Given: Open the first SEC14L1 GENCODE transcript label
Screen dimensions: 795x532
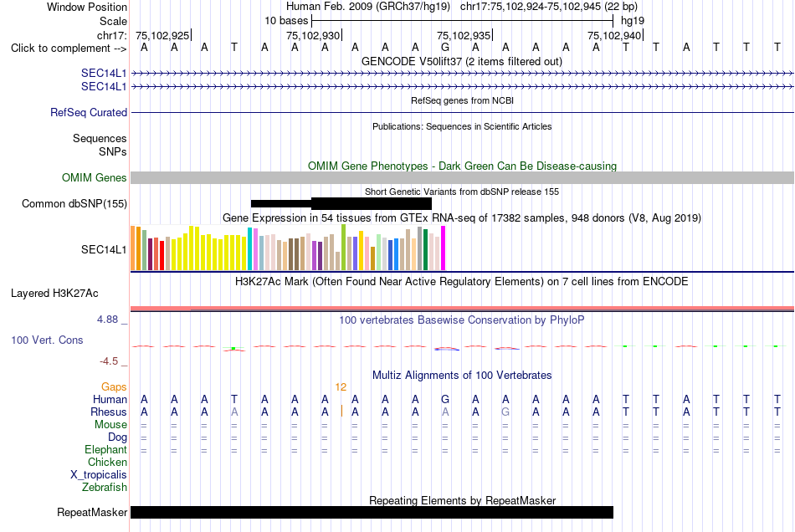Looking at the screenshot, I should pyautogui.click(x=104, y=73).
